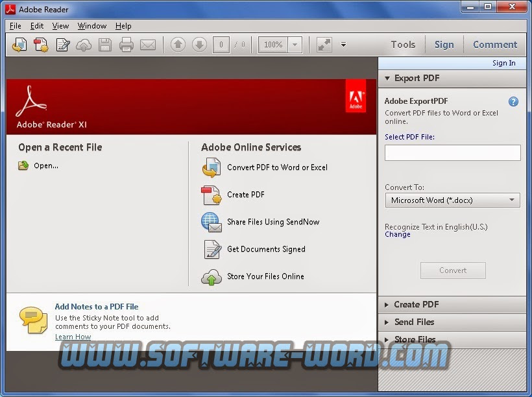
Task: Click the Convert PDF to Word toolbar icon
Action: 19,45
